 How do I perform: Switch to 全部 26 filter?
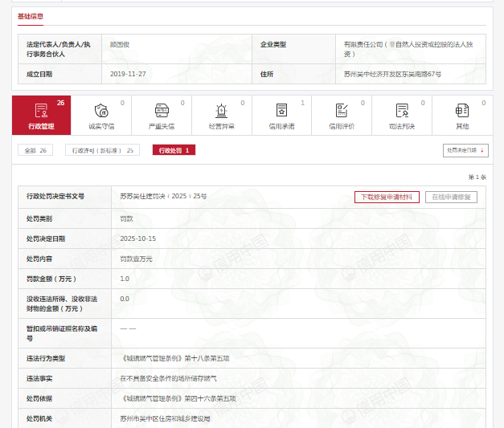tap(35, 150)
